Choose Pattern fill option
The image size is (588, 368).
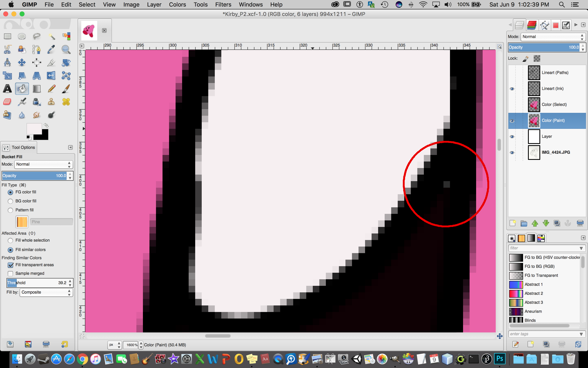(10, 210)
